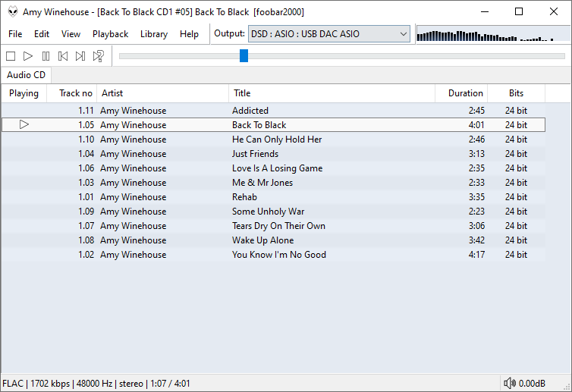
Task: Select the track He Can Only Hold Her
Action: (x=274, y=140)
